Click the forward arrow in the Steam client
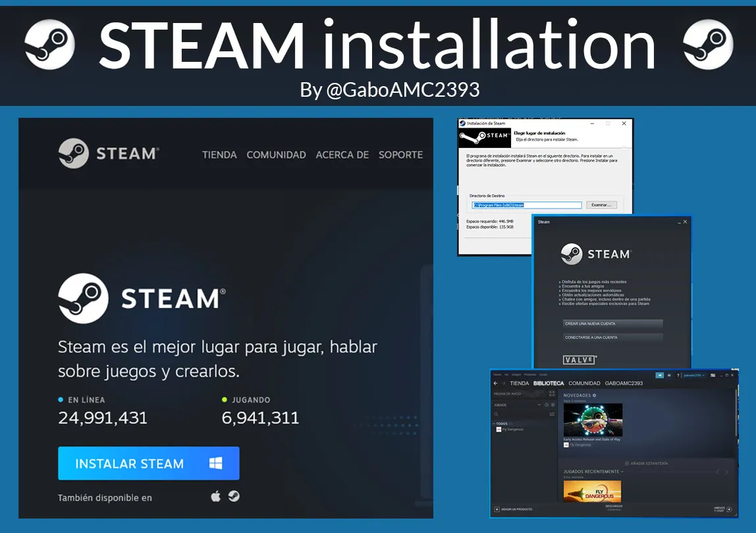The image size is (756, 533). (x=504, y=383)
